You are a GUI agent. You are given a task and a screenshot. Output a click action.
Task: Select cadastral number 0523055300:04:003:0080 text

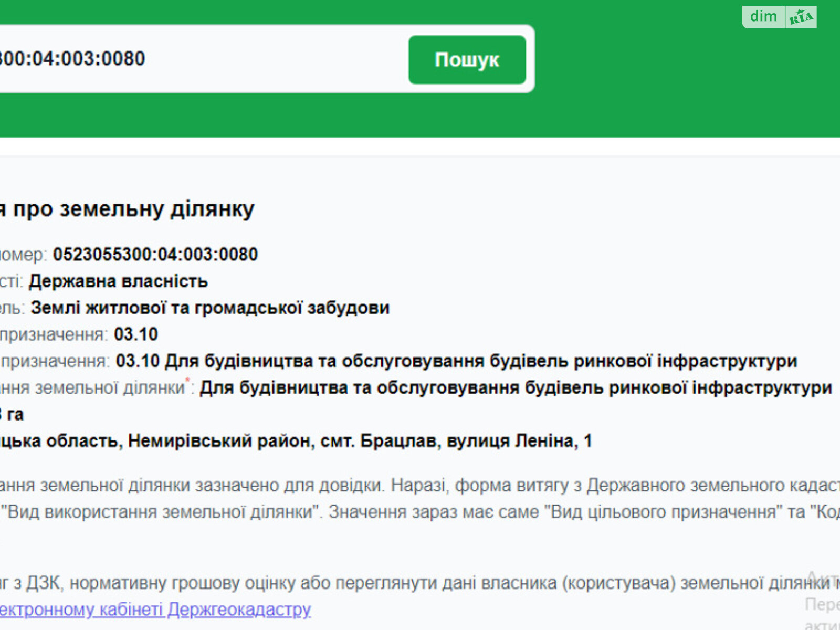[155, 255]
